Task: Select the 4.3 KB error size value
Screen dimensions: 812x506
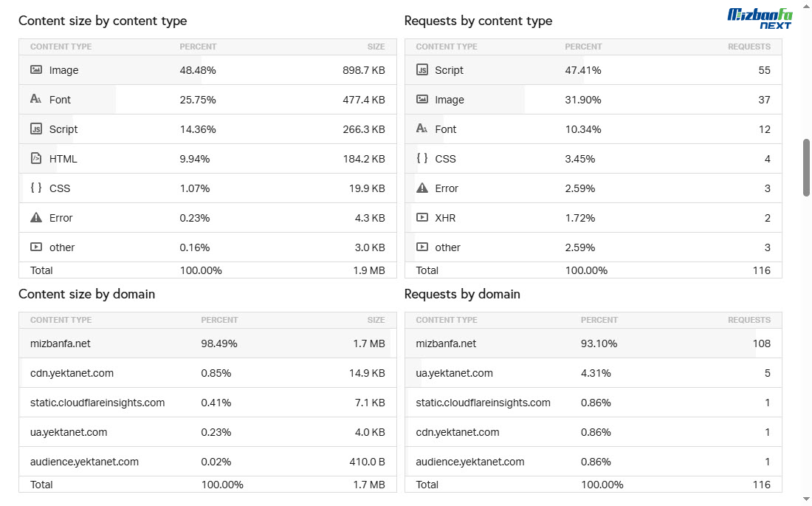Action: [370, 218]
